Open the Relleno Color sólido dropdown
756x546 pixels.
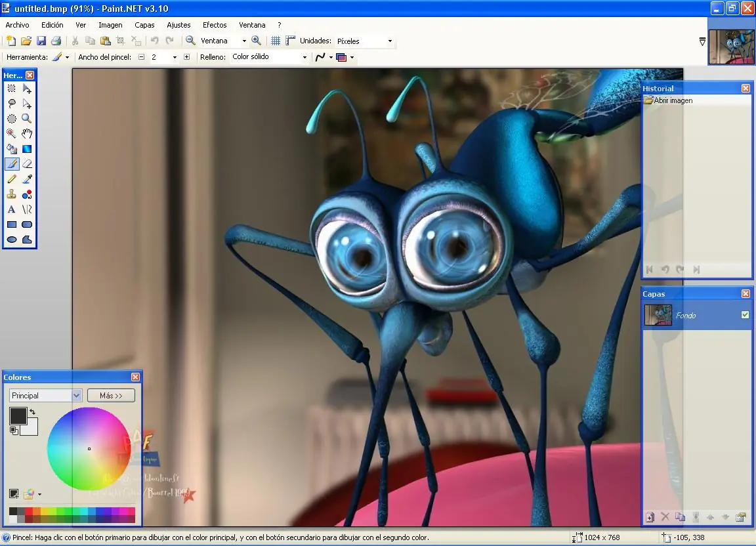(304, 57)
